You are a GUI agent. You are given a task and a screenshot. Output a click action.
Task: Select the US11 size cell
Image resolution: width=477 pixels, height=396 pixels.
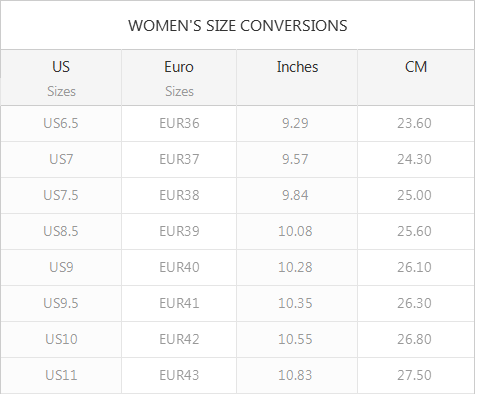coord(61,375)
